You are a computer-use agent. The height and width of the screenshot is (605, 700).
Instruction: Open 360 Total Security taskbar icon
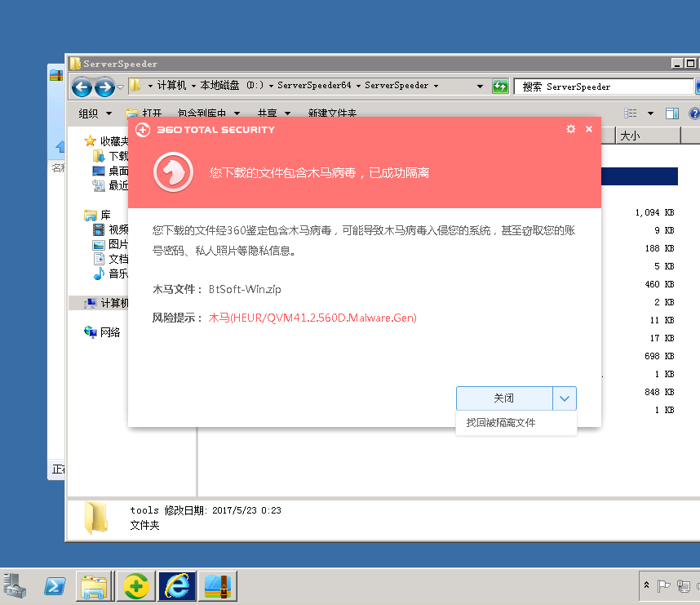(136, 585)
